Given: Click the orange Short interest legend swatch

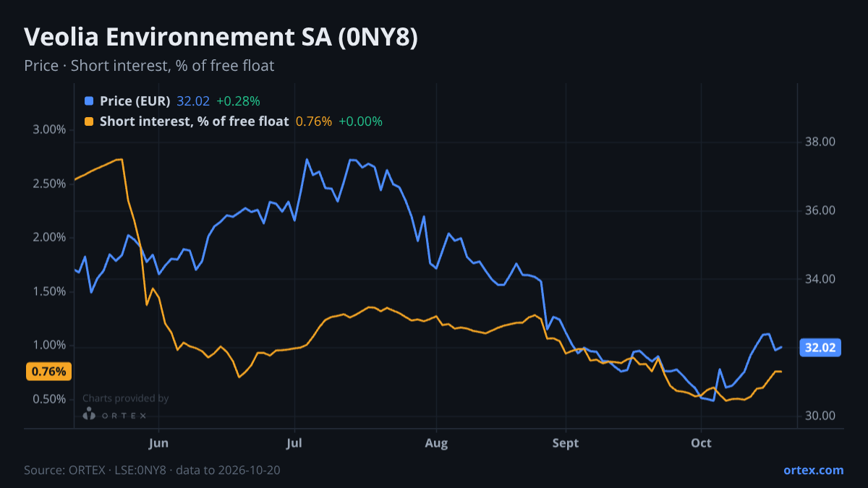Looking at the screenshot, I should tap(89, 121).
